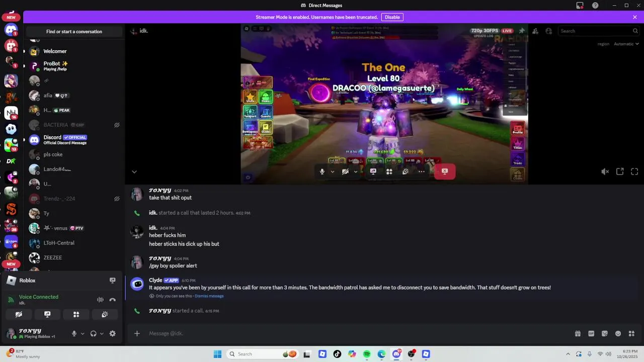Toggle noise suppression waveform icon
The image size is (644, 362).
[100, 300]
